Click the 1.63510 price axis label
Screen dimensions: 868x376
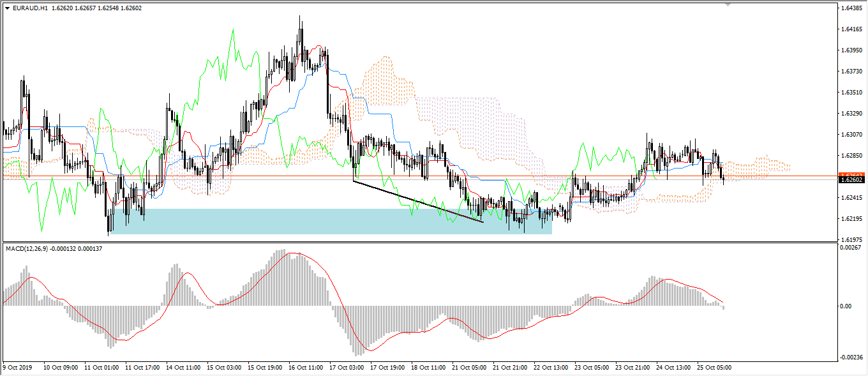[851, 93]
